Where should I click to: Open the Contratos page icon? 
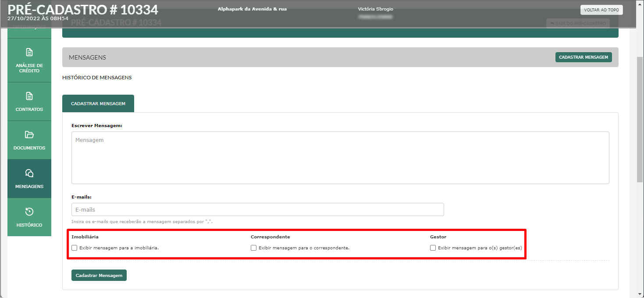pos(29,96)
